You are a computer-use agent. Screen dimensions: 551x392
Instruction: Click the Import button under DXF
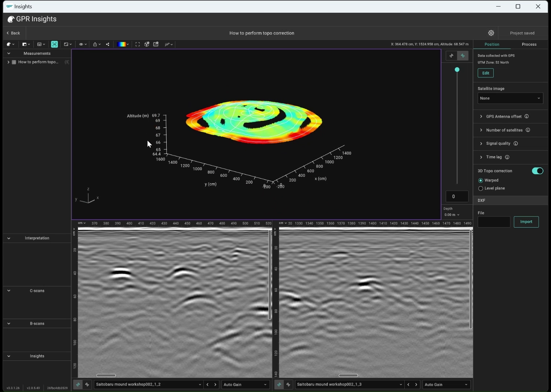526,221
